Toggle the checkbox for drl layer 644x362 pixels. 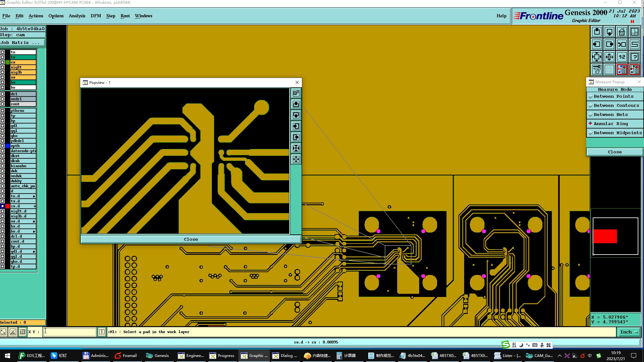[3, 94]
